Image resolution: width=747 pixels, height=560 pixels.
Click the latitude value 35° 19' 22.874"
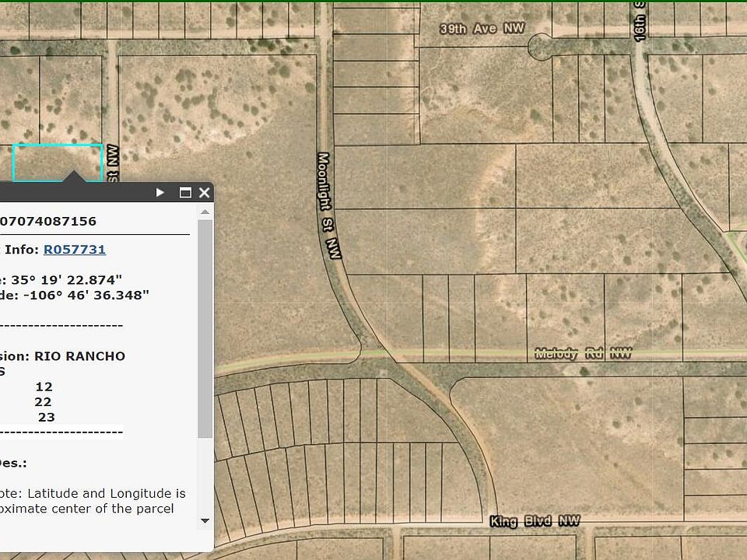65,280
